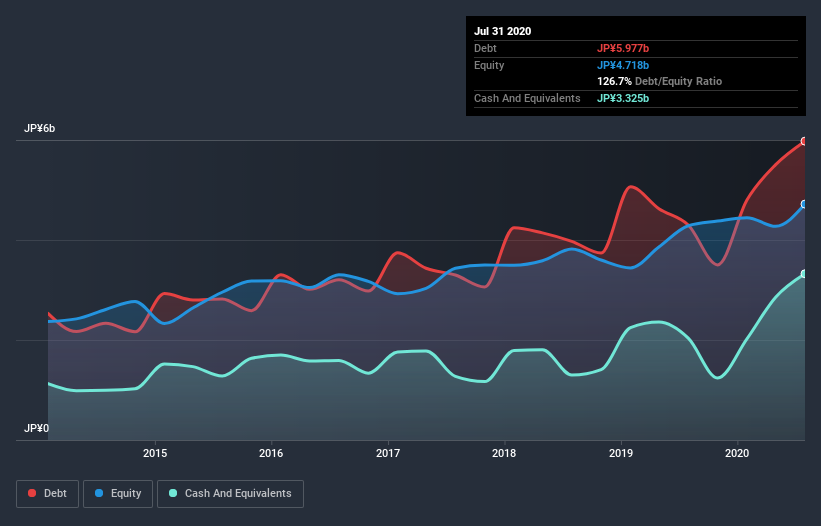The width and height of the screenshot is (821, 526).
Task: Click the 2019 x-axis label
Action: [621, 453]
